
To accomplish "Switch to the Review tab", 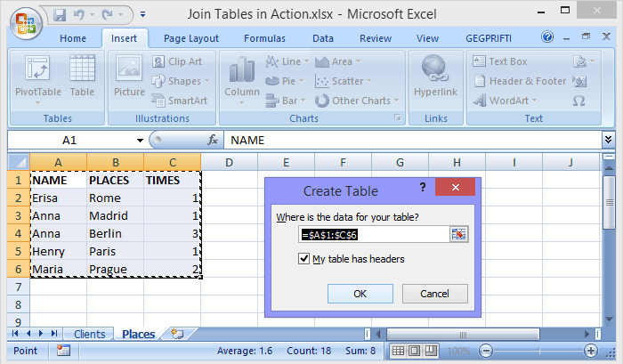I will 376,38.
